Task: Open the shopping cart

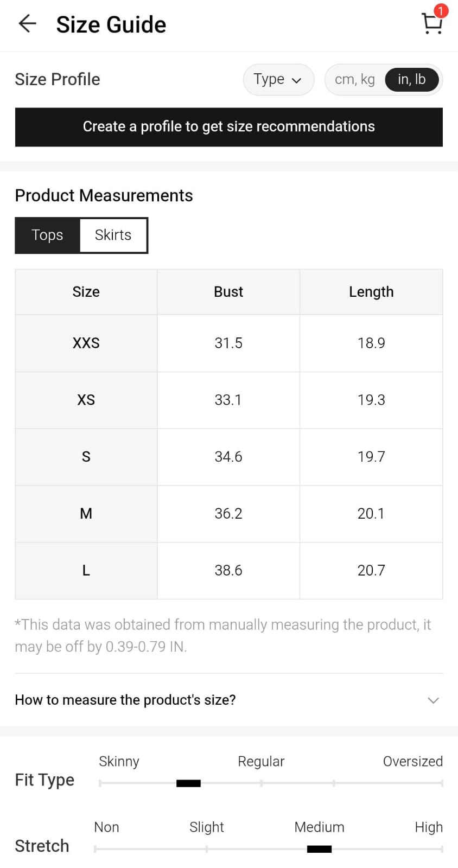Action: tap(431, 24)
